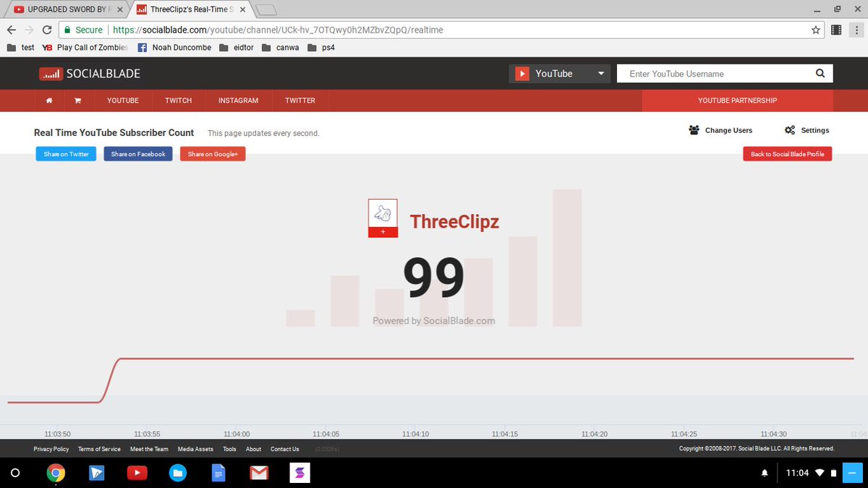The height and width of the screenshot is (488, 868).
Task: Click the page reload icon in the browser
Action: [46, 30]
